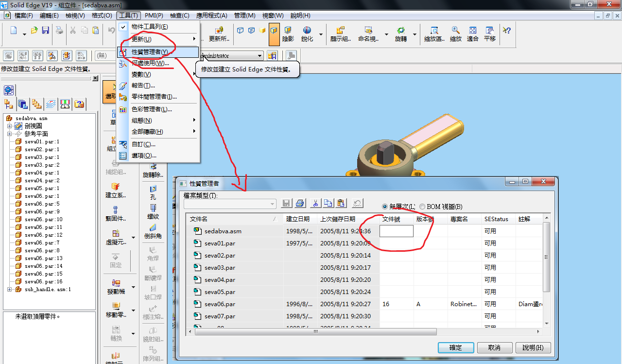The image size is (622, 364).
Task: Click 顯示組.. display configuration icon
Action: 340,34
